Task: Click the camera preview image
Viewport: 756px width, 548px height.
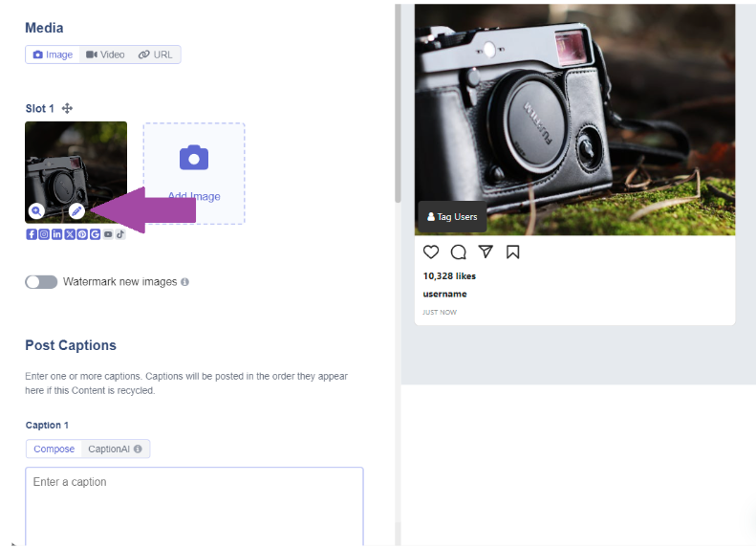Action: [x=574, y=120]
